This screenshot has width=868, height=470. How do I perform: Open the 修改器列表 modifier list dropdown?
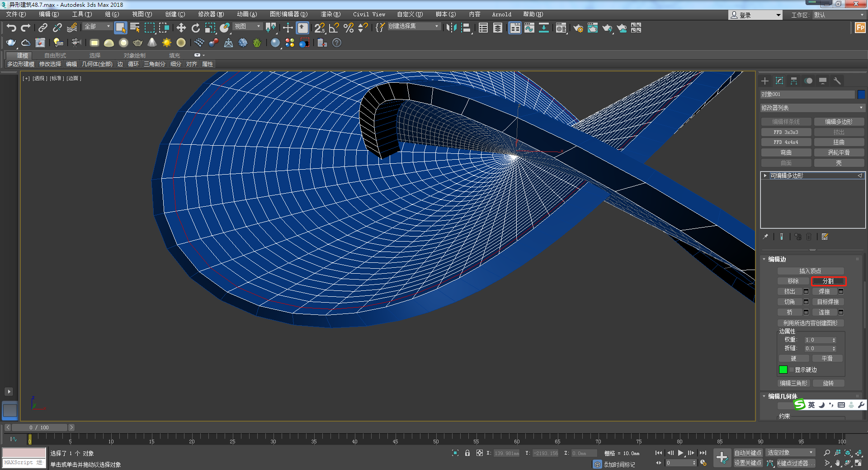812,108
